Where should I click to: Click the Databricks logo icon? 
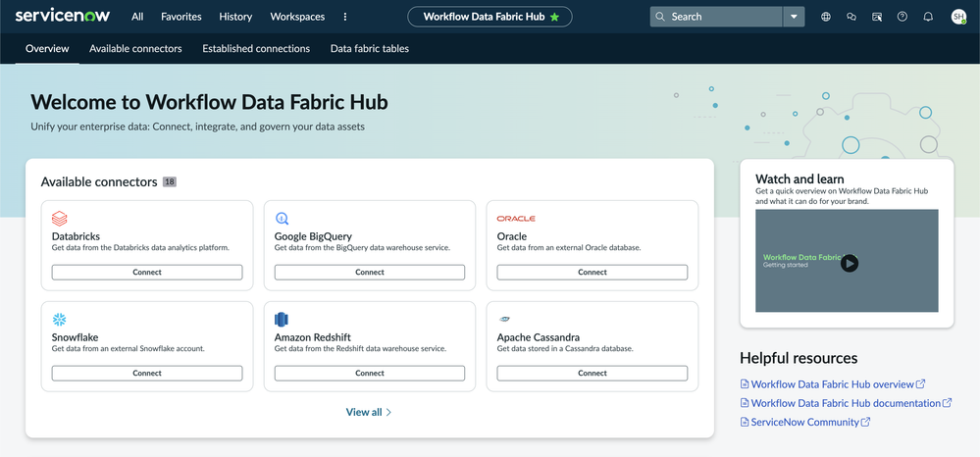[60, 218]
